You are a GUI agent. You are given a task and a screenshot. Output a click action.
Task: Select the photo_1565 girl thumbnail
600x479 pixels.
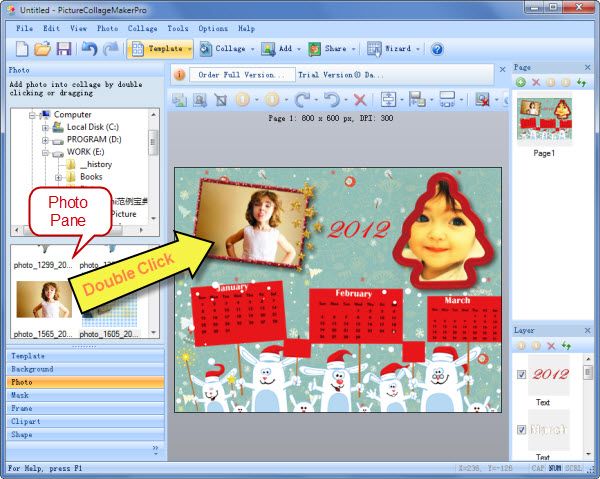(44, 300)
